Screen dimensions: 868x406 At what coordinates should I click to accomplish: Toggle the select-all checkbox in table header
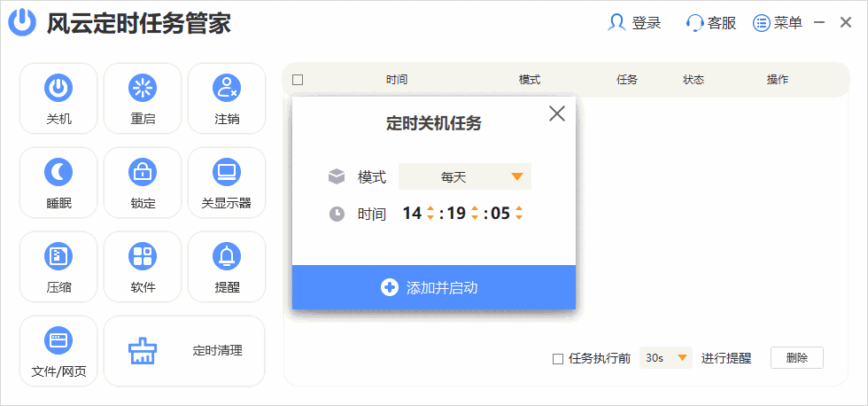298,80
